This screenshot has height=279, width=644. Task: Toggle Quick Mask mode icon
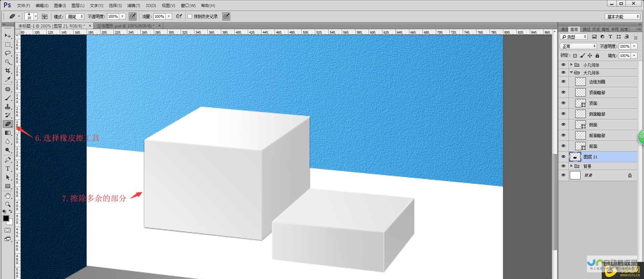(8, 230)
